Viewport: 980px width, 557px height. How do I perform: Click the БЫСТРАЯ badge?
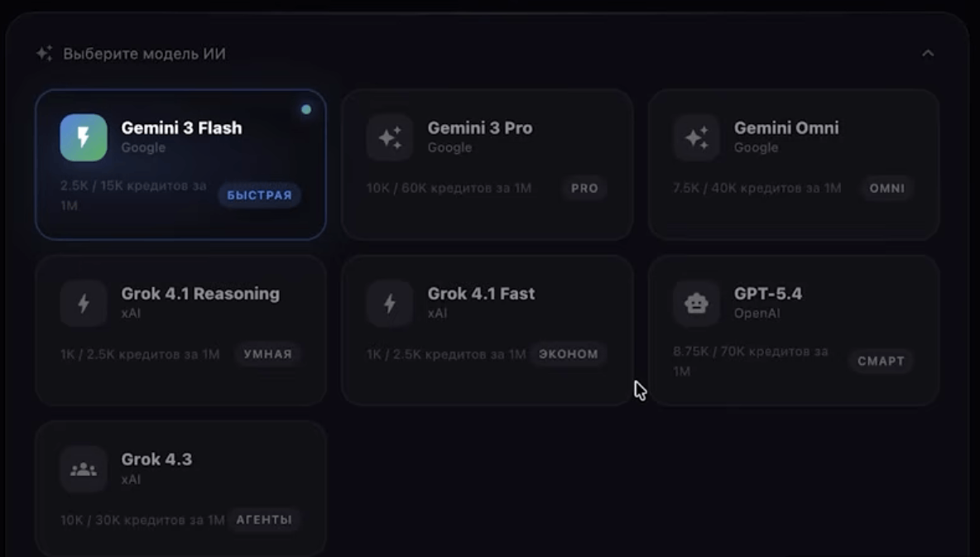tap(259, 195)
